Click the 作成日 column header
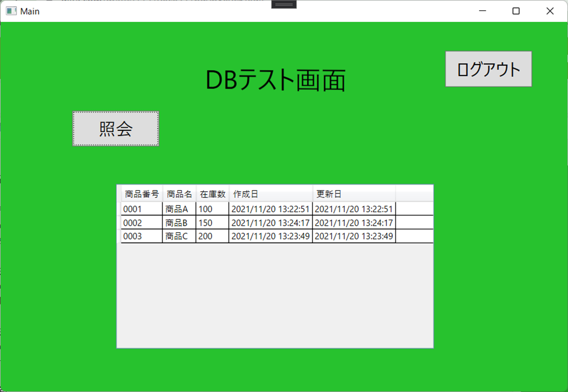The width and height of the screenshot is (568, 392). [x=271, y=194]
